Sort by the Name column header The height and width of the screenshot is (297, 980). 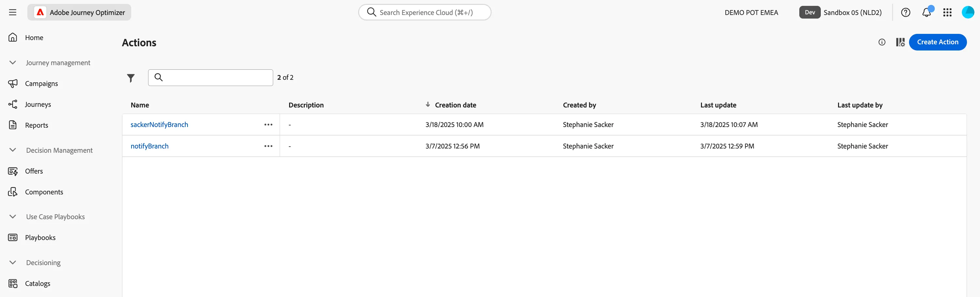tap(140, 105)
